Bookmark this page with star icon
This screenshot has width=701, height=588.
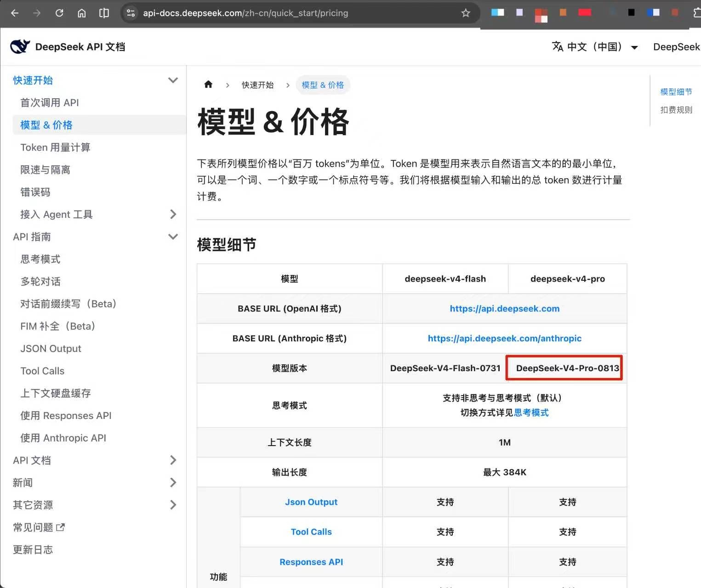[466, 13]
